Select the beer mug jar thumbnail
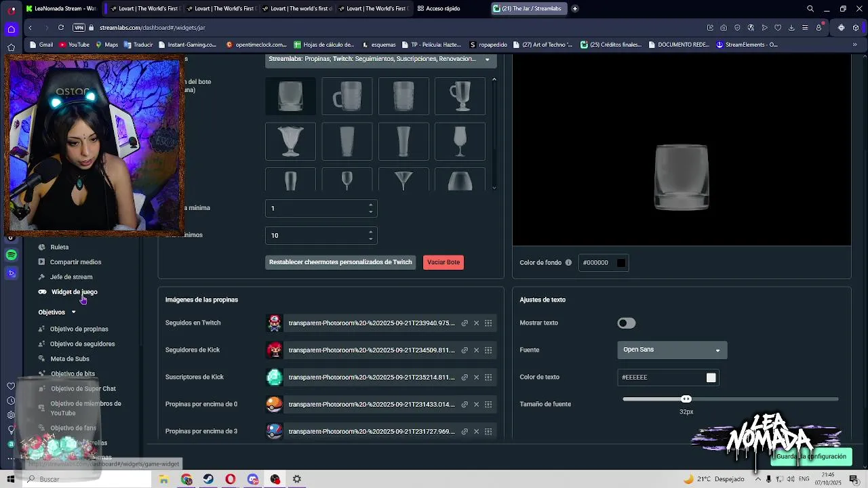Screen dimensions: 868x488 (347, 96)
